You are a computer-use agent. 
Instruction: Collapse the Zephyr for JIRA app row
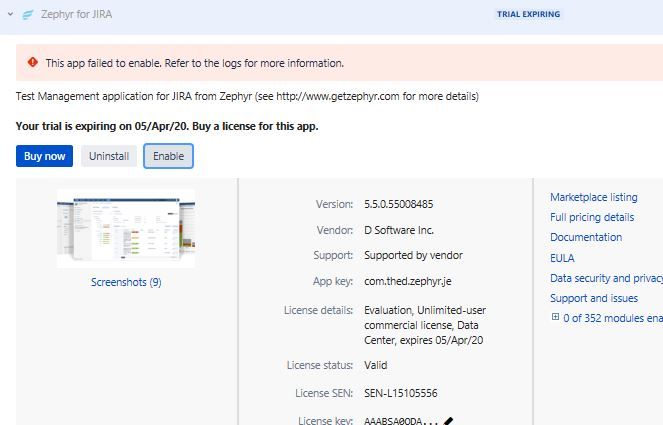pyautogui.click(x=11, y=14)
